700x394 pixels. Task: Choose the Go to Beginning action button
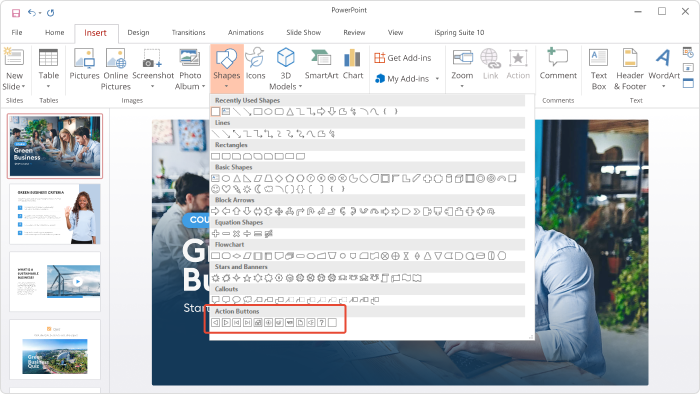coord(237,323)
